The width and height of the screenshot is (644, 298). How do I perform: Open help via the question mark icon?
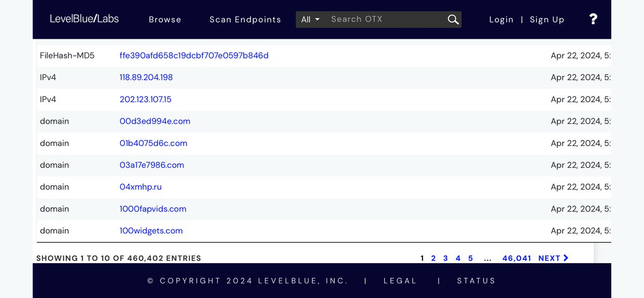tap(593, 19)
